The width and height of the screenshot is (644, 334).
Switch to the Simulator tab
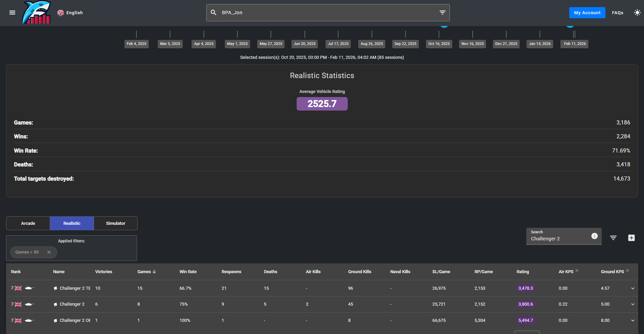(x=115, y=223)
